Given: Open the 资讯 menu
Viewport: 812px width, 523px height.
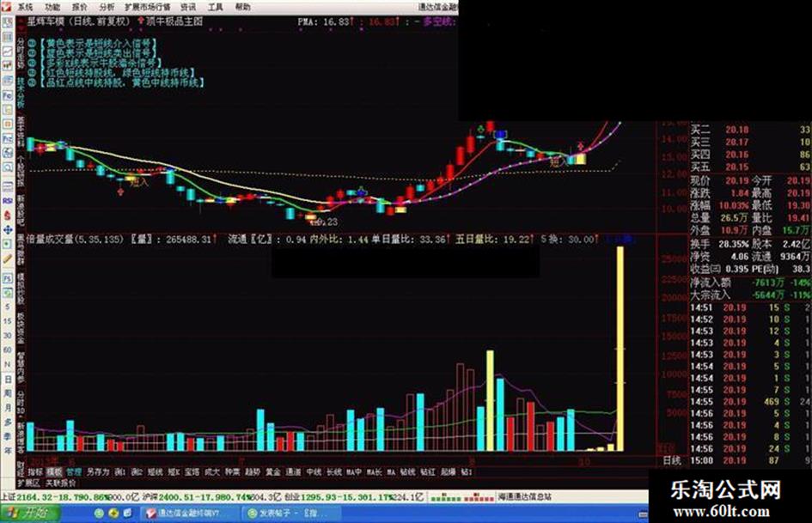Looking at the screenshot, I should tap(188, 7).
